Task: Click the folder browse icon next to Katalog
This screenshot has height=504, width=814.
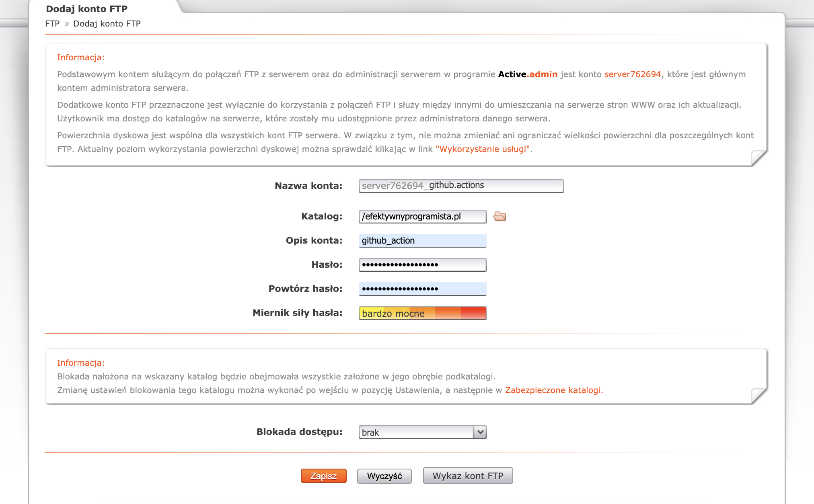Action: pyautogui.click(x=499, y=216)
